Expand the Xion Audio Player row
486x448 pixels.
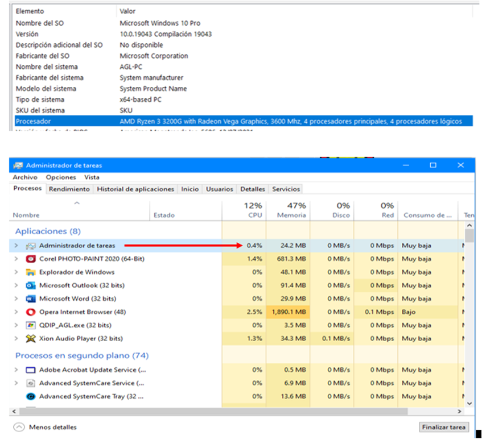click(x=16, y=339)
